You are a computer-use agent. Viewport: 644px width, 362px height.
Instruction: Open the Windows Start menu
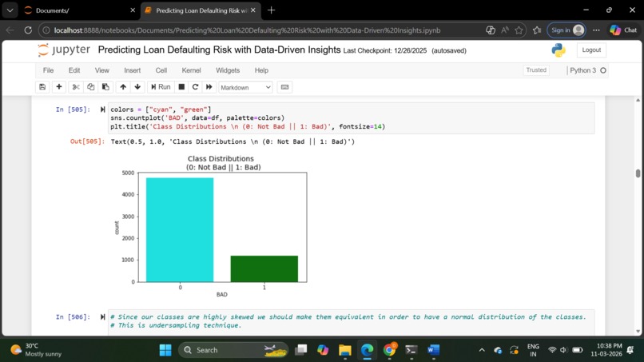pyautogui.click(x=165, y=350)
